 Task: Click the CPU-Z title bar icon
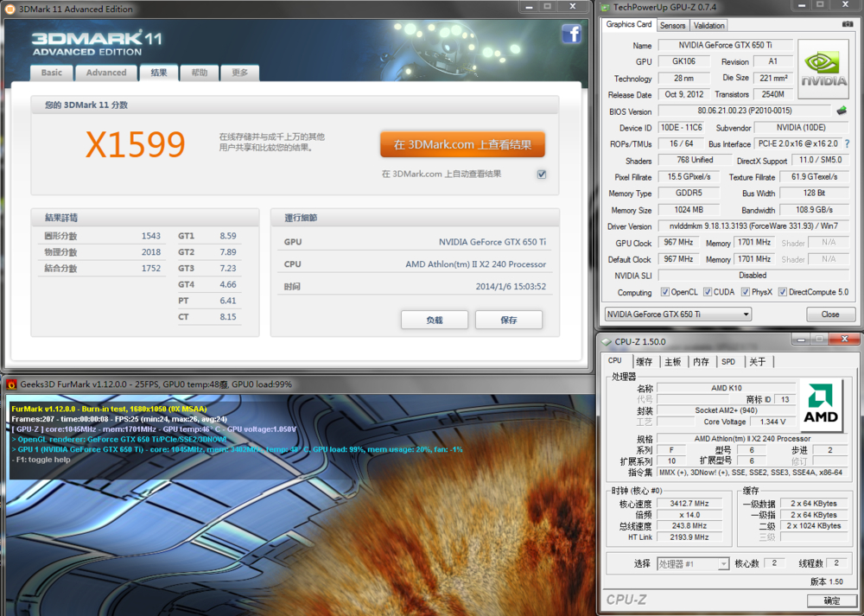pos(607,341)
